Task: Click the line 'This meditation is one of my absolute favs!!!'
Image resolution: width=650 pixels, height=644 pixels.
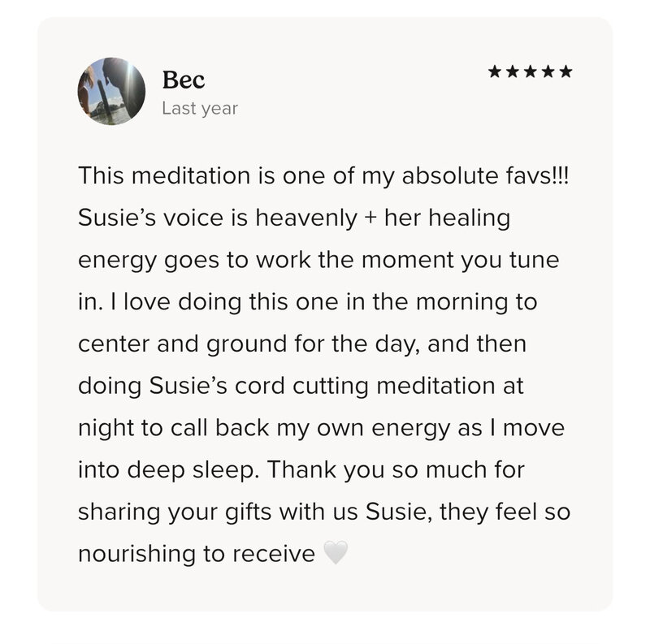Action: click(323, 175)
